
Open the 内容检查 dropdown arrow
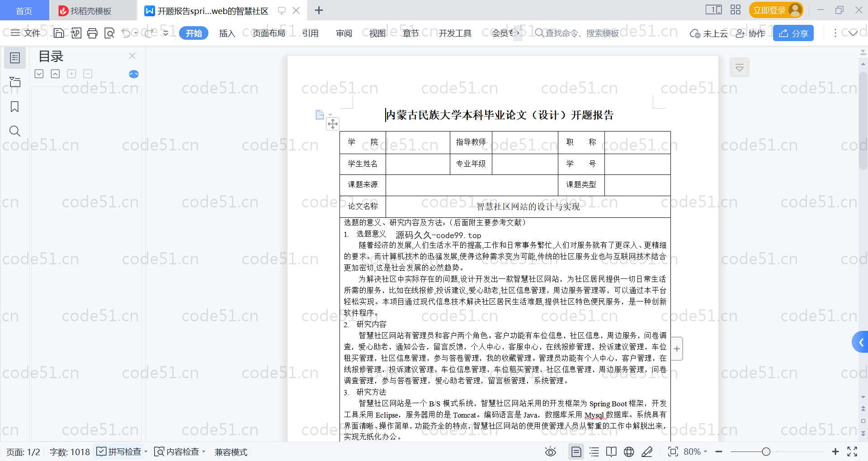(x=204, y=452)
